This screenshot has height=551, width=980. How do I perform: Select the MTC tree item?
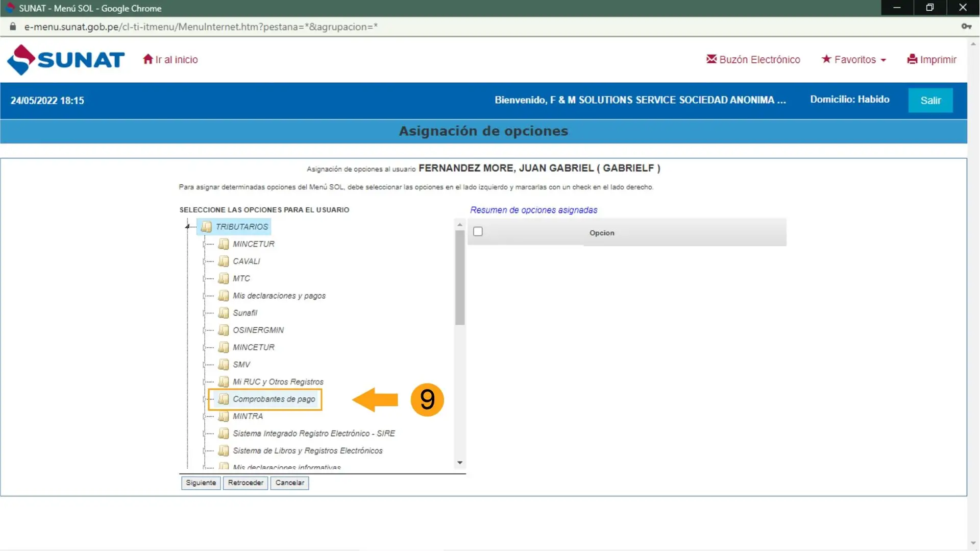[x=241, y=279]
